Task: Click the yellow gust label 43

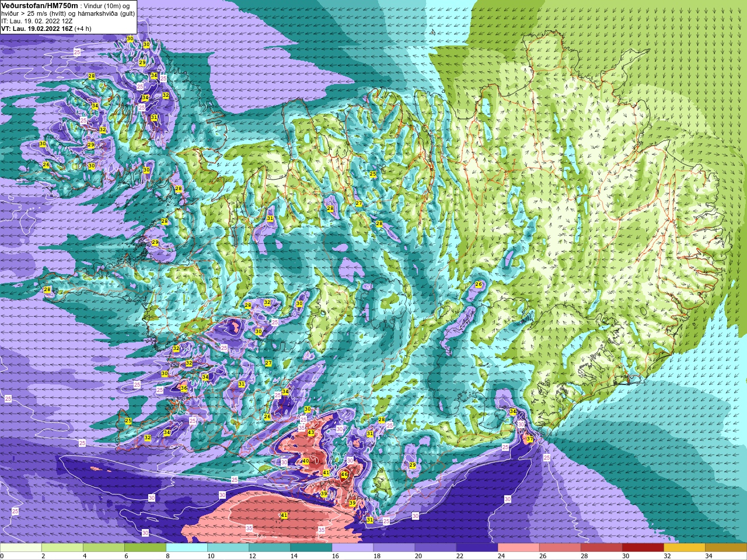Action: (311, 433)
